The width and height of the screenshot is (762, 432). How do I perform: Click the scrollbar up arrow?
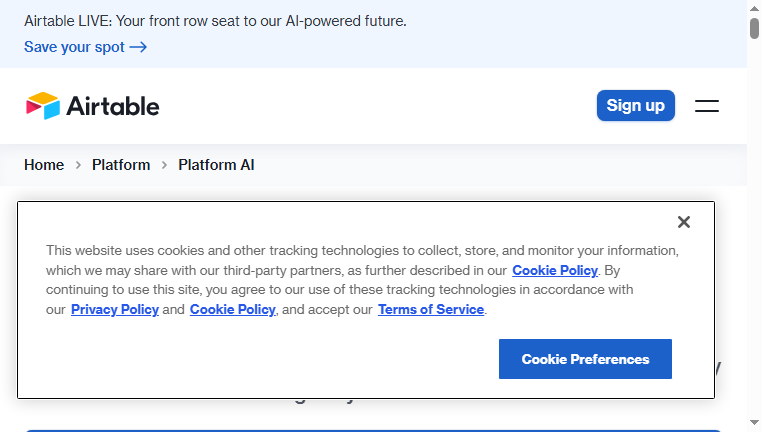[754, 8]
